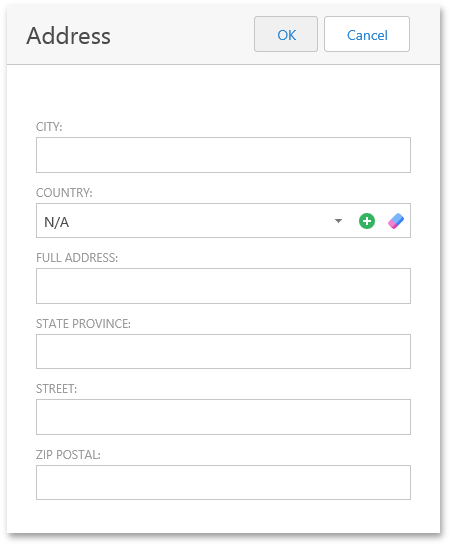453x548 pixels.
Task: Click empty header area beside Address title
Action: click(182, 35)
